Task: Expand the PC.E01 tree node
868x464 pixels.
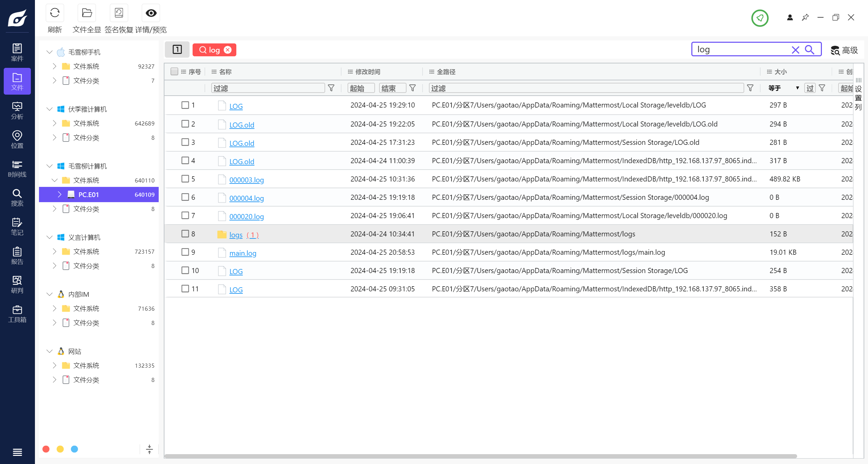Action: (x=60, y=194)
